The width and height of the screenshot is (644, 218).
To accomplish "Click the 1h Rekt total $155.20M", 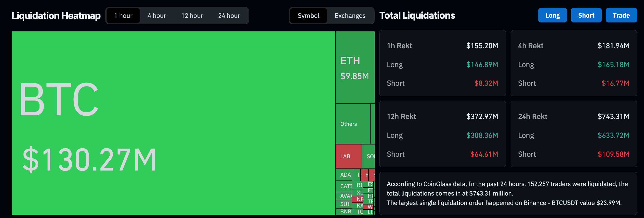I will coord(482,46).
